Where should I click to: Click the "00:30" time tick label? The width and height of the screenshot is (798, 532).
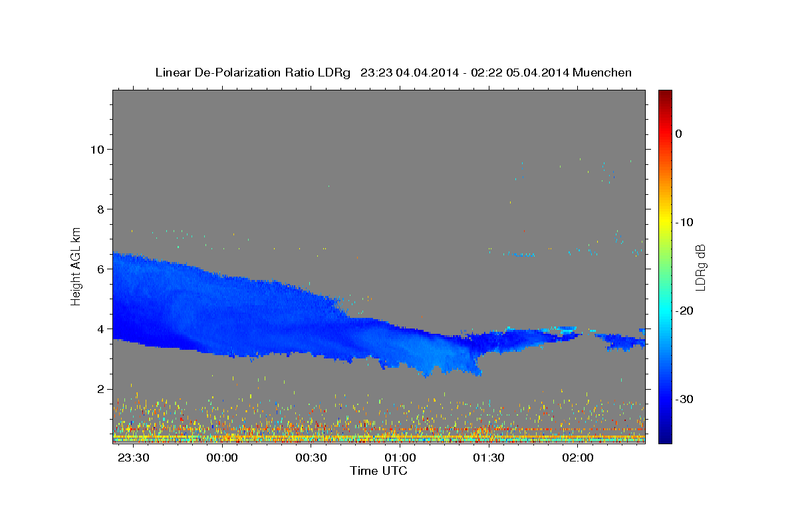pos(311,459)
